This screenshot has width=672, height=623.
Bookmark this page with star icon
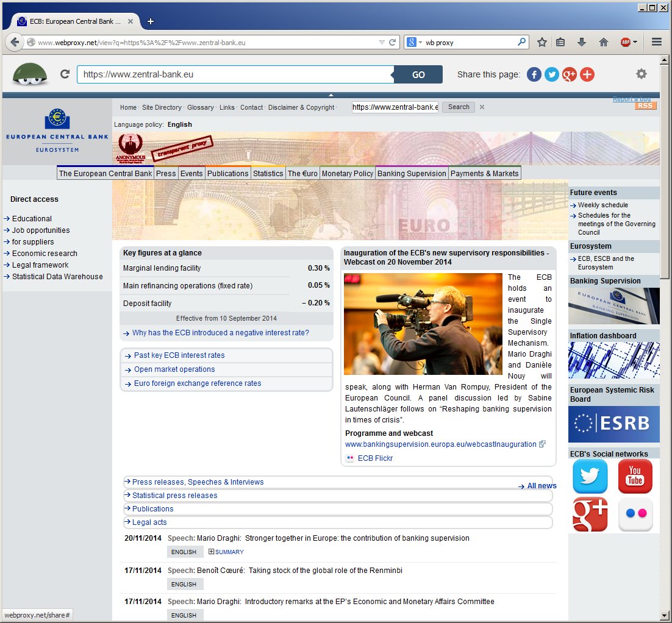[542, 43]
